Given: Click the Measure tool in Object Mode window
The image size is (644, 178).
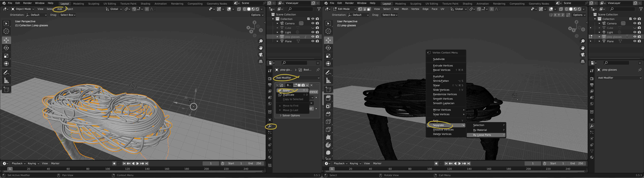Looking at the screenshot, I should [x=6, y=81].
